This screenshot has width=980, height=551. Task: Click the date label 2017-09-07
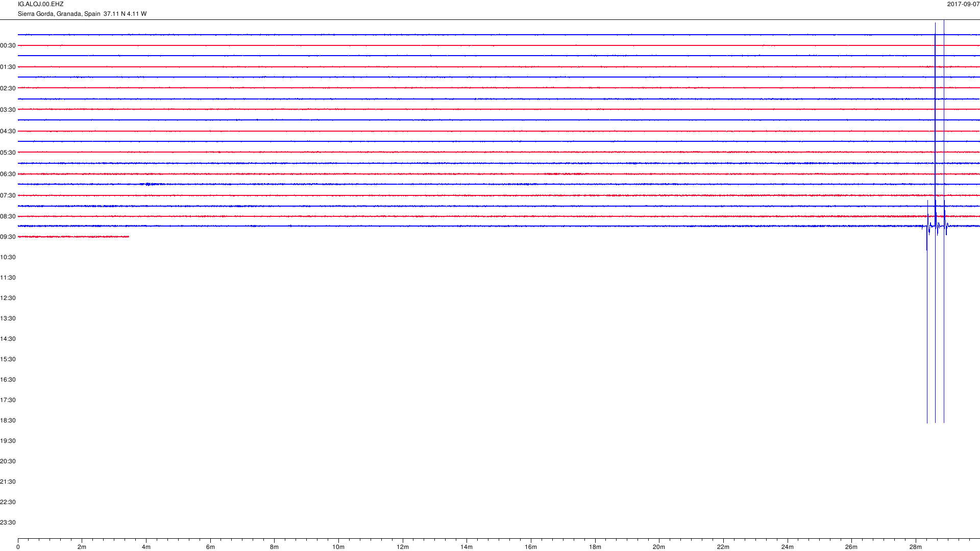coord(963,4)
